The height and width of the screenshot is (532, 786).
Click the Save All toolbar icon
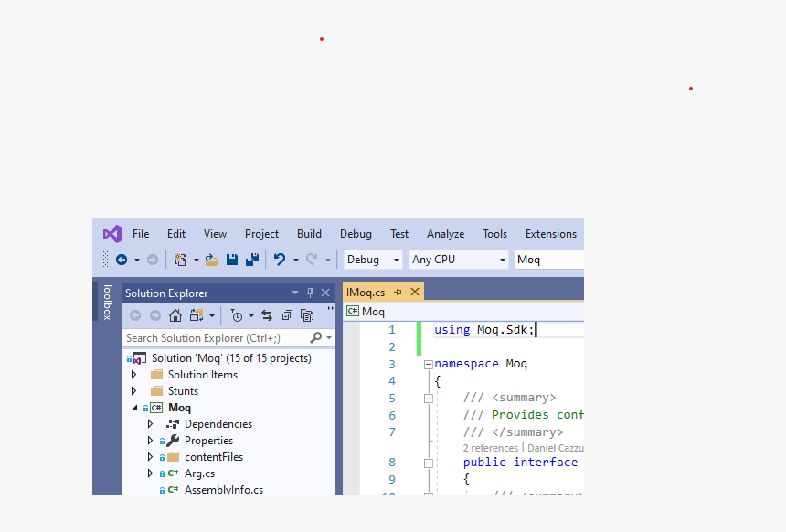click(252, 260)
